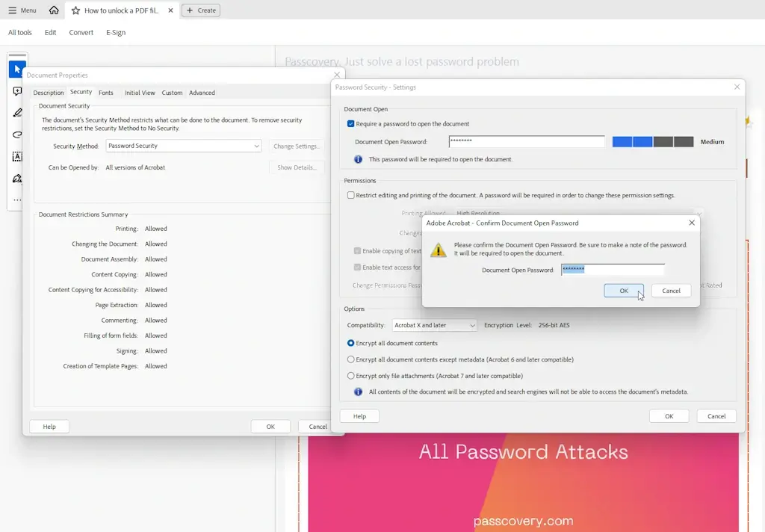Click OK in Confirm Password dialog

(x=624, y=291)
